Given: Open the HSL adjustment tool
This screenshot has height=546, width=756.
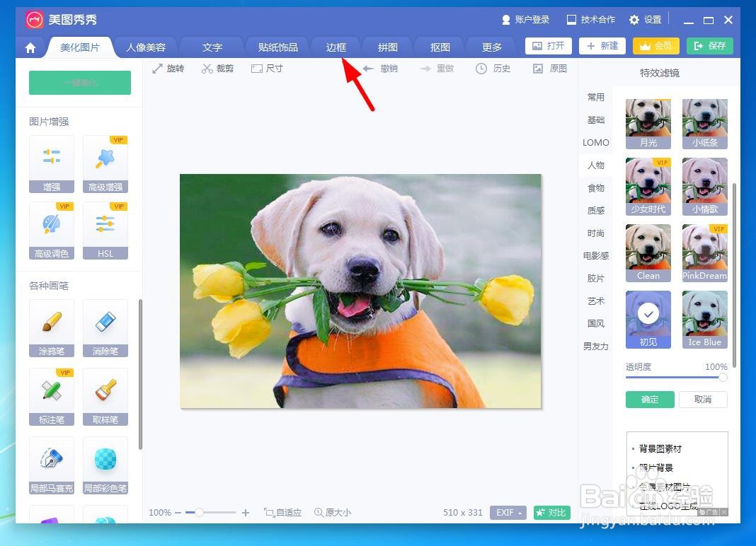Looking at the screenshot, I should click(x=105, y=231).
